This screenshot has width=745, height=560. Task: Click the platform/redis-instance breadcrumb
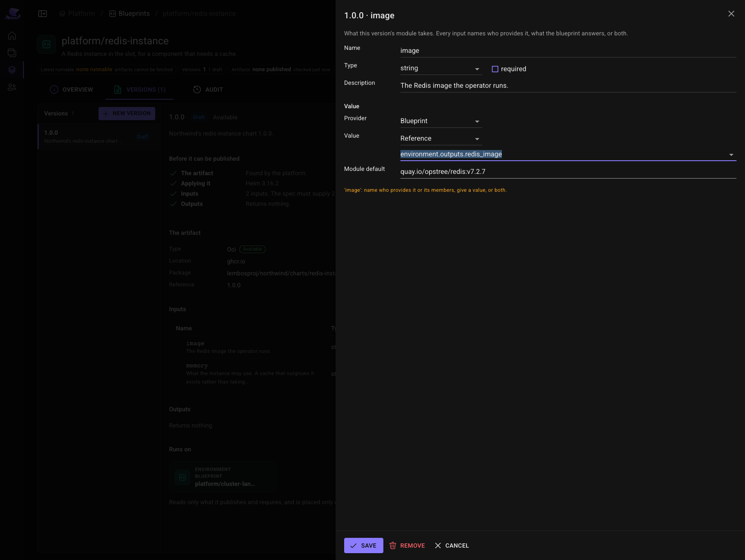pyautogui.click(x=199, y=14)
